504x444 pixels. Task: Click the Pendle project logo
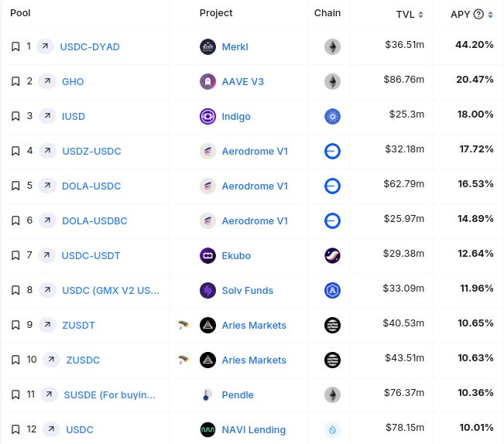(x=207, y=394)
